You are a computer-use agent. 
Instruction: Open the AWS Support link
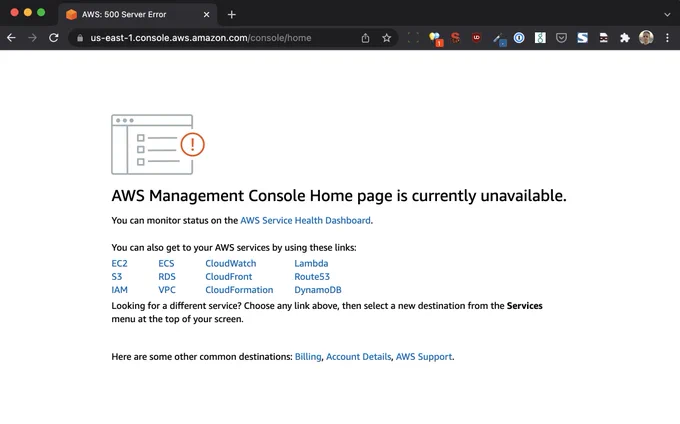click(x=424, y=356)
